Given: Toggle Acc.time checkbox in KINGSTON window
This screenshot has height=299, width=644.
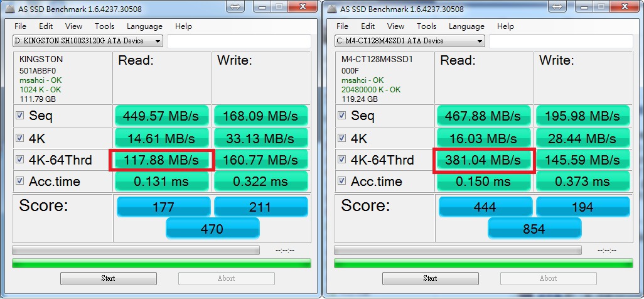Looking at the screenshot, I should click(19, 181).
